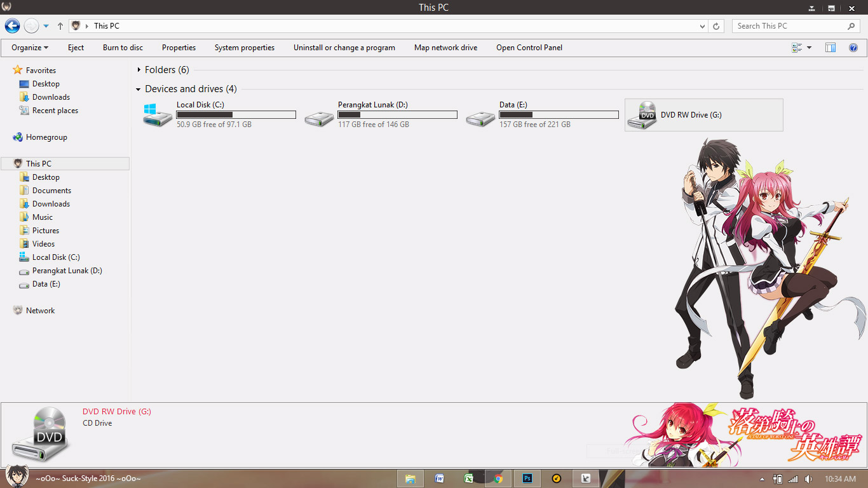Show hidden tray icons arrow
The height and width of the screenshot is (488, 868).
763,479
